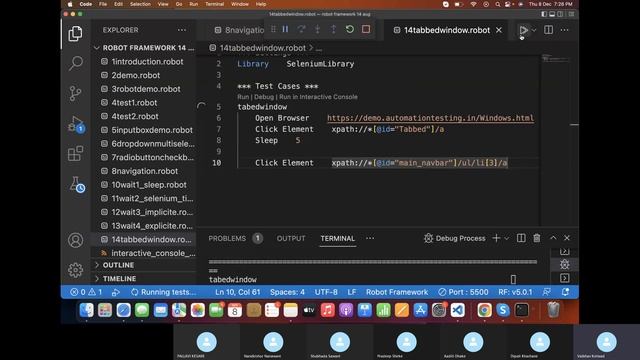Add a new terminal with plus

(x=496, y=238)
